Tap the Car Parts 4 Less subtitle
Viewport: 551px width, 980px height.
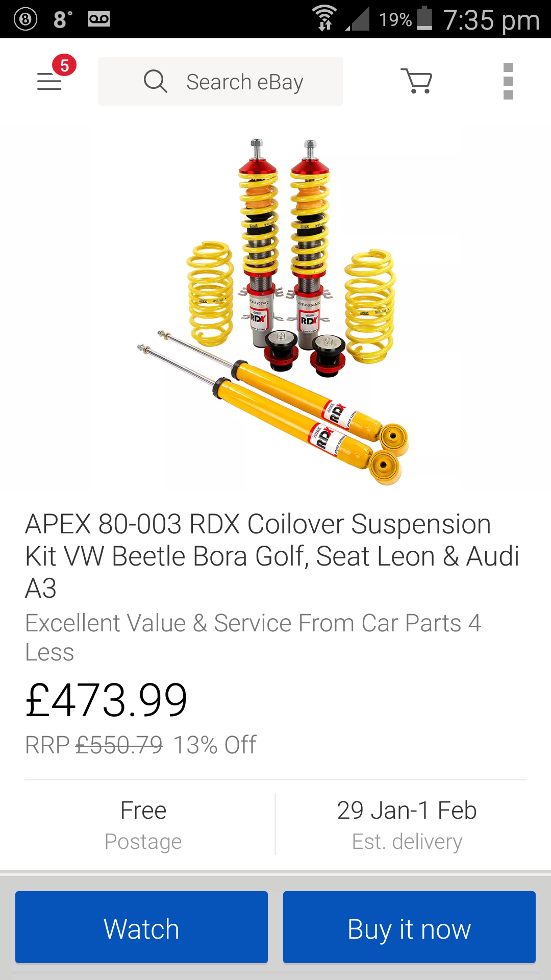pos(253,637)
